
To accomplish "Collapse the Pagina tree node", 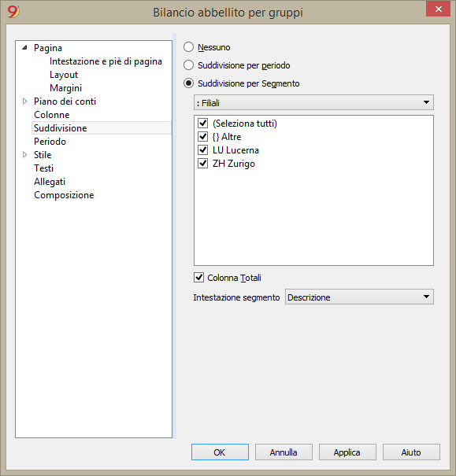I will pos(25,47).
